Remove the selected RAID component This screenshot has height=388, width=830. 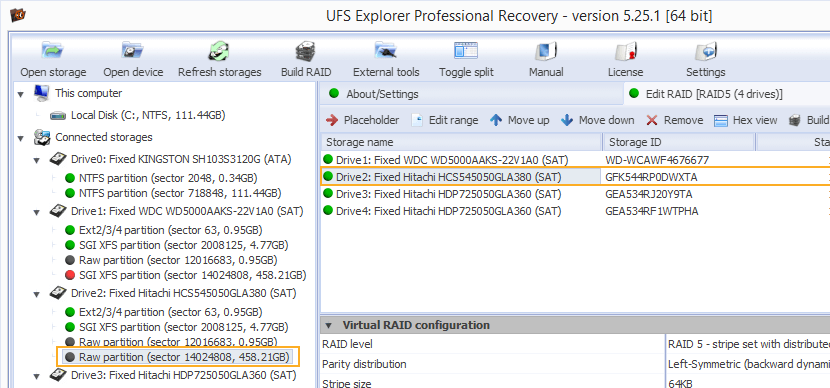point(675,120)
